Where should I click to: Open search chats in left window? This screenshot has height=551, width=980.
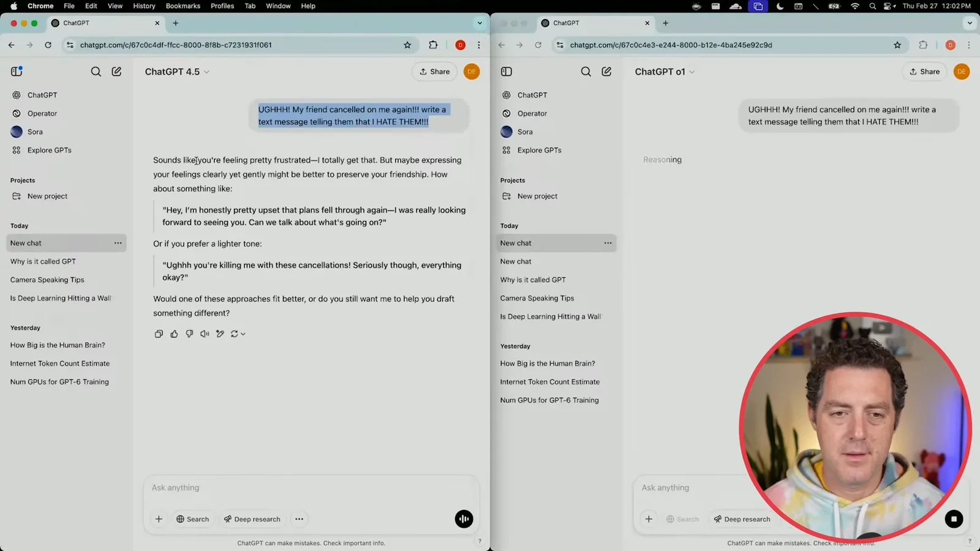point(96,72)
